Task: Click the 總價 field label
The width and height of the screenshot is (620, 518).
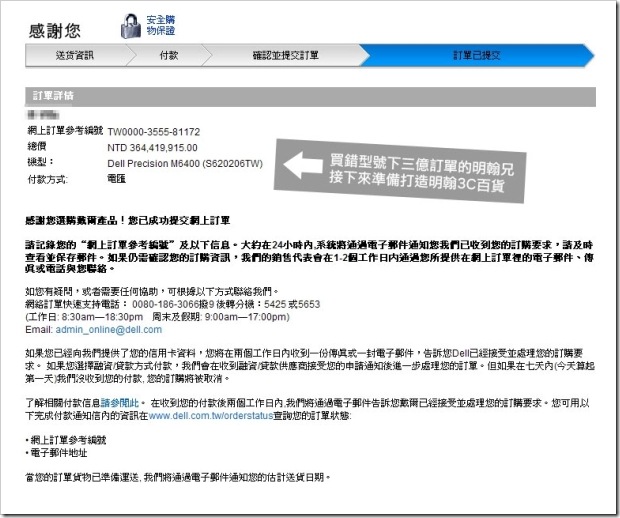Action: pos(37,146)
